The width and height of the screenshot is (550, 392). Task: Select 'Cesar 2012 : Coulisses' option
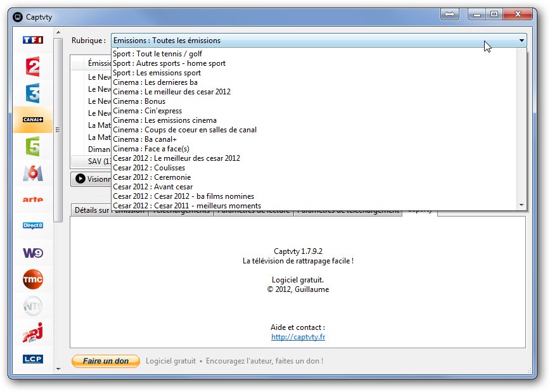(149, 168)
